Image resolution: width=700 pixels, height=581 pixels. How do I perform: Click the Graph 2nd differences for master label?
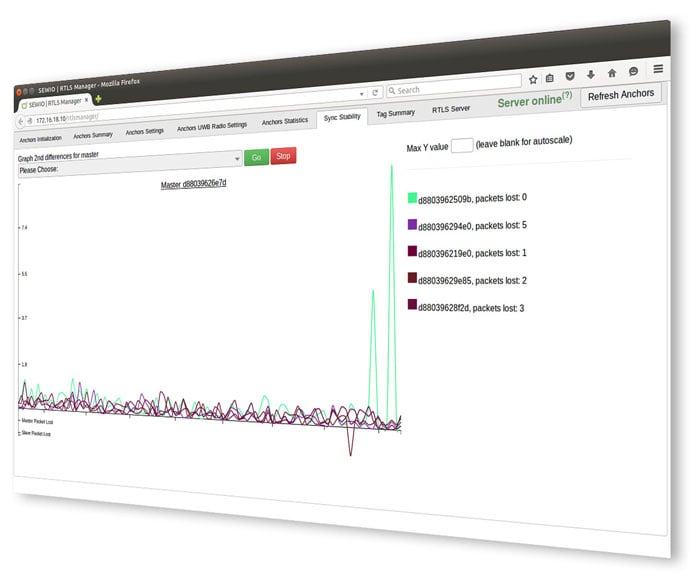(x=58, y=156)
